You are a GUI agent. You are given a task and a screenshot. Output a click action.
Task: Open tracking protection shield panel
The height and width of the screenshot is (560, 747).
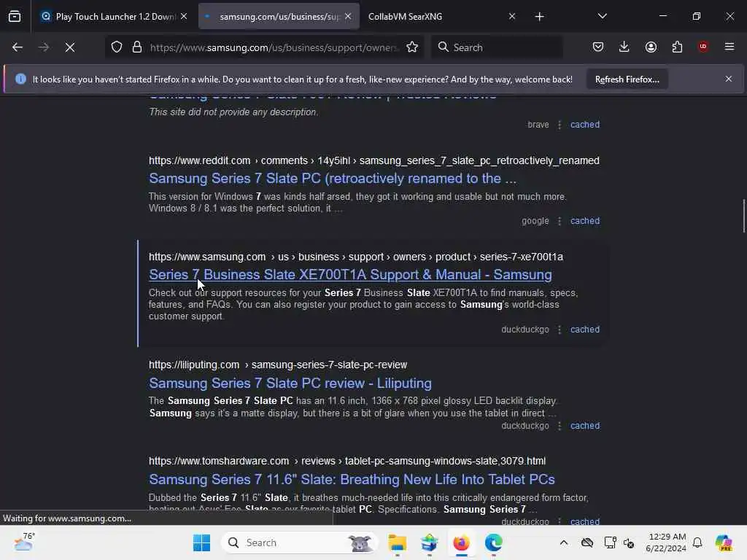coord(117,47)
